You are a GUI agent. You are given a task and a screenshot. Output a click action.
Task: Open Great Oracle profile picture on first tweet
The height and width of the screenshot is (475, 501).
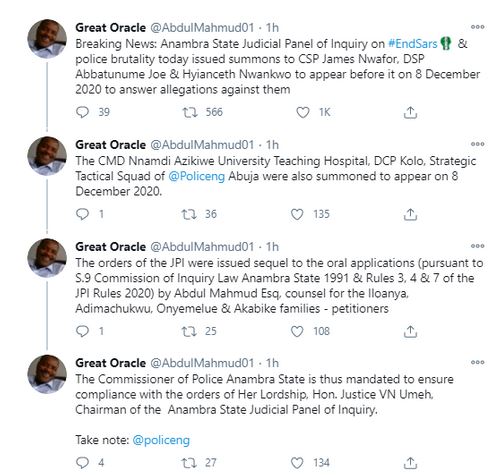pos(47,39)
